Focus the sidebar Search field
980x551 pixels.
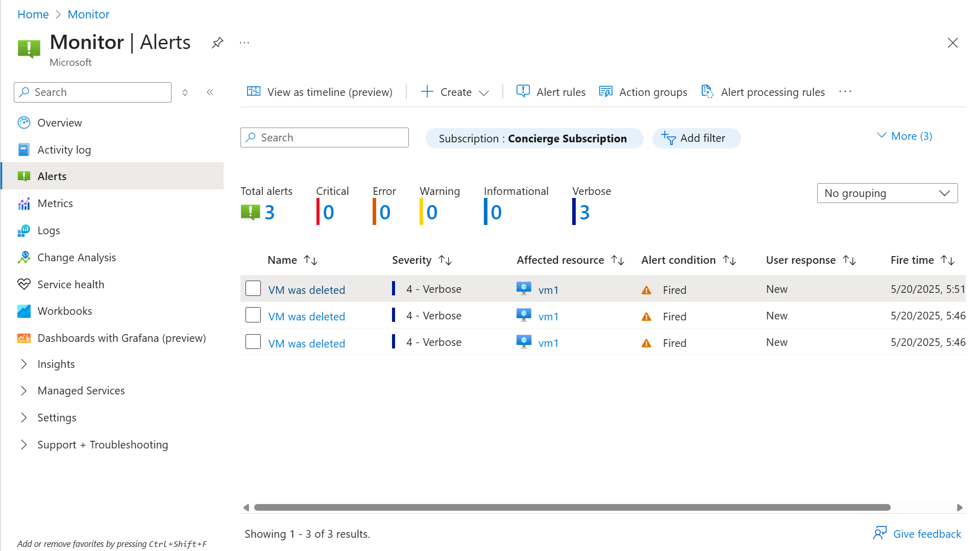pos(92,92)
